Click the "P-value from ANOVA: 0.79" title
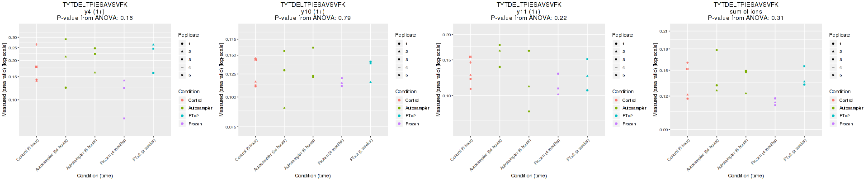 pos(312,18)
